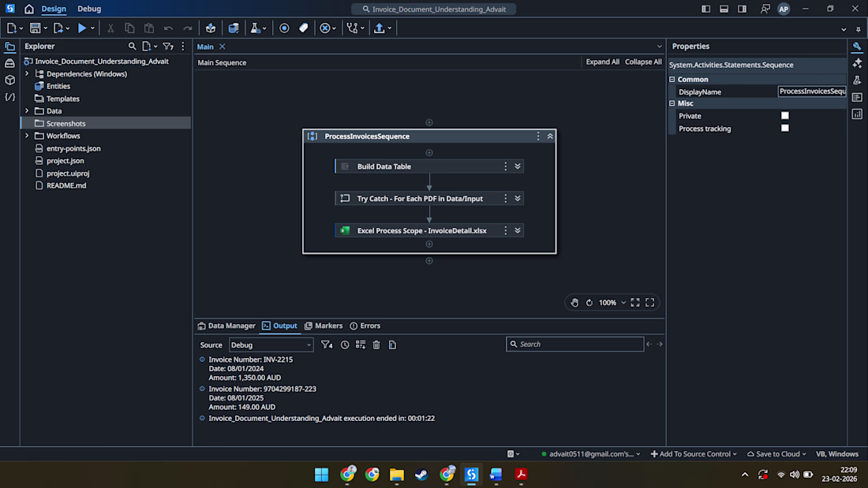
Task: Expand the Excel Process Scope activity
Action: point(518,231)
